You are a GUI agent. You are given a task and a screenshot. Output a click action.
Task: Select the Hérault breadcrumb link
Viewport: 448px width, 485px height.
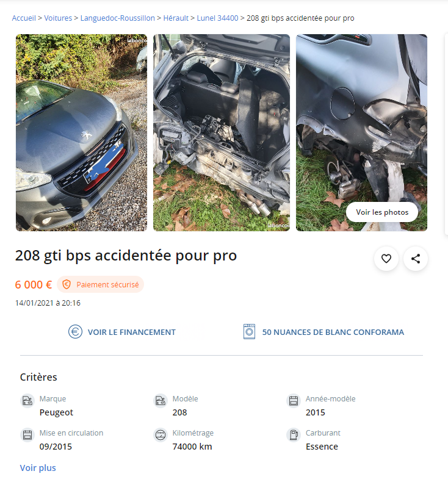pyautogui.click(x=176, y=18)
